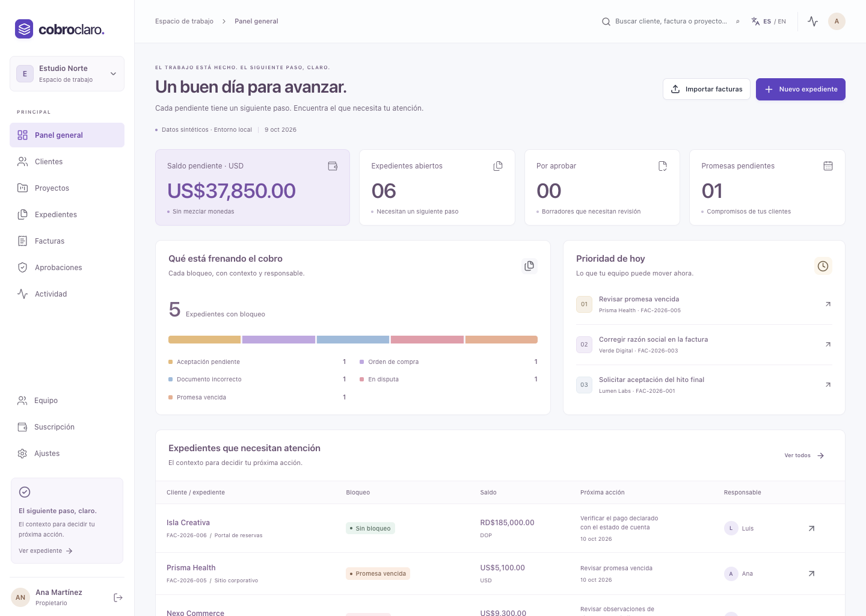Click the Promesa vencida badge for Prisma Health

(378, 574)
